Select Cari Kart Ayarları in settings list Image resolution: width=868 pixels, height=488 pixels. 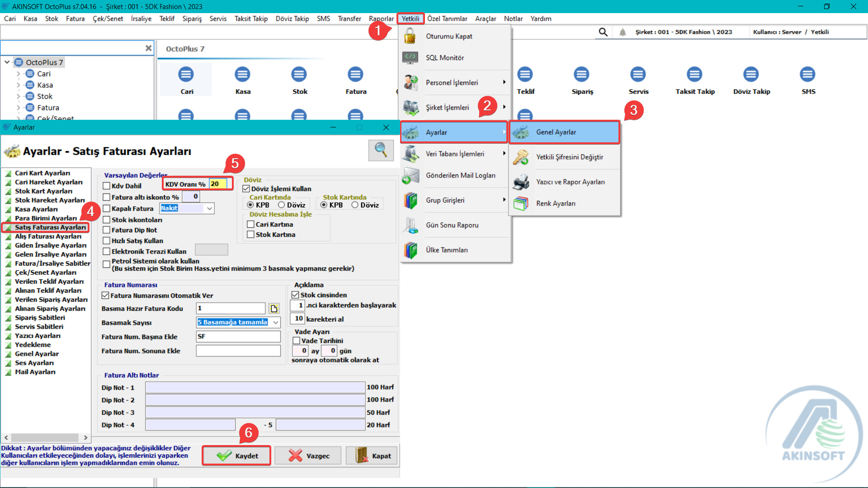tap(42, 173)
